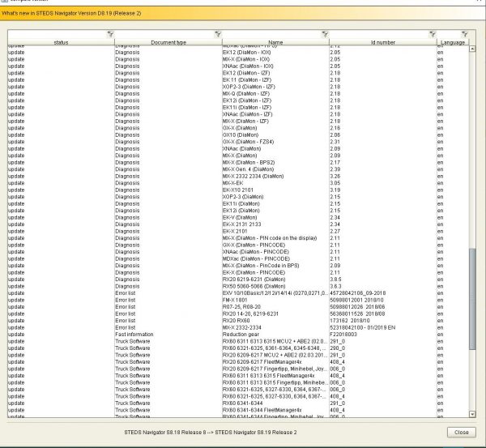Open filter icon for status column
The width and height of the screenshot is (486, 448).
click(110, 34)
